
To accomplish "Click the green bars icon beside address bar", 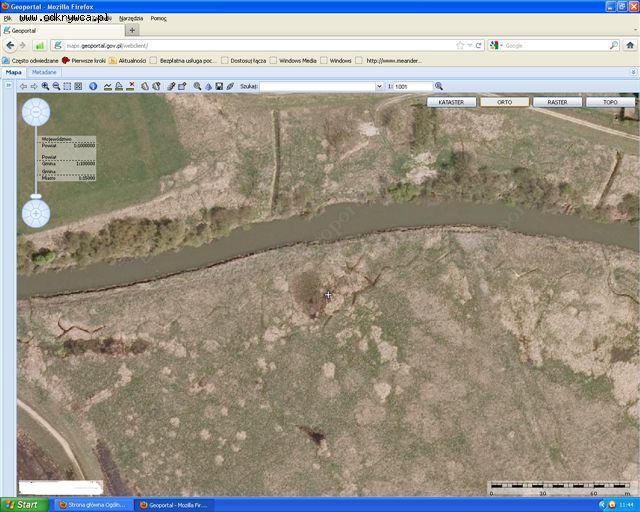I will (40, 46).
